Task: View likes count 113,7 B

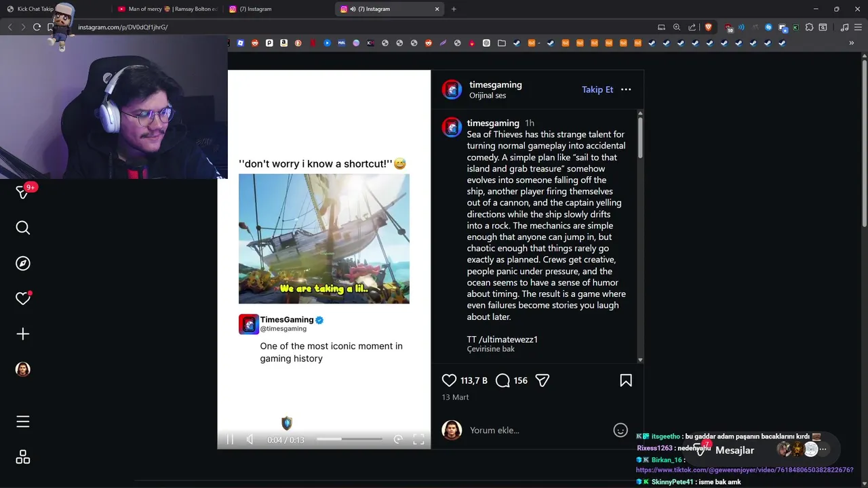Action: [474, 381]
